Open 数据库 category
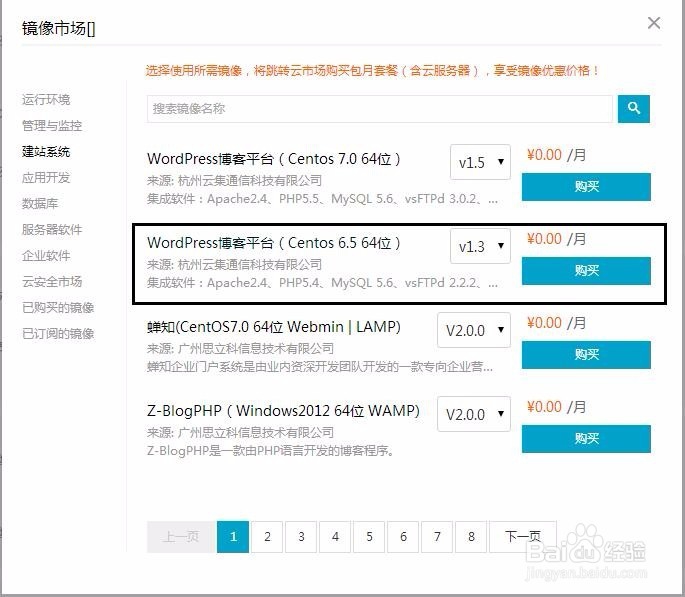Image resolution: width=685 pixels, height=597 pixels. pos(40,204)
